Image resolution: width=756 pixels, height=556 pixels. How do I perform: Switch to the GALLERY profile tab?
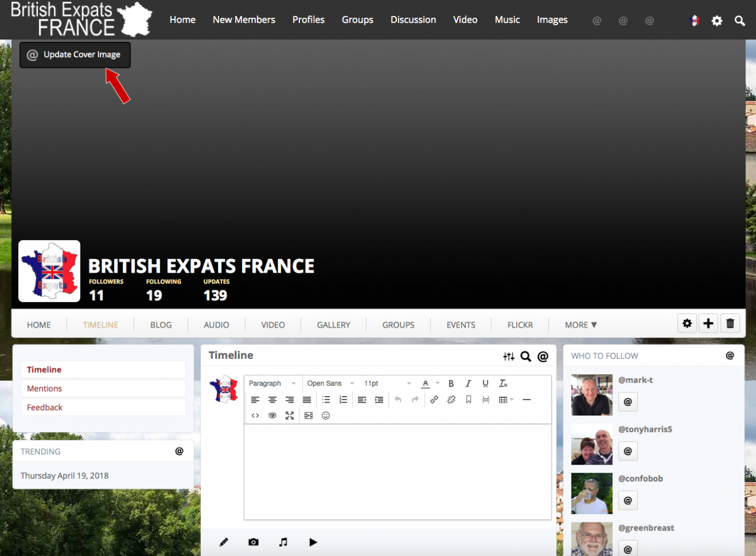pos(333,325)
